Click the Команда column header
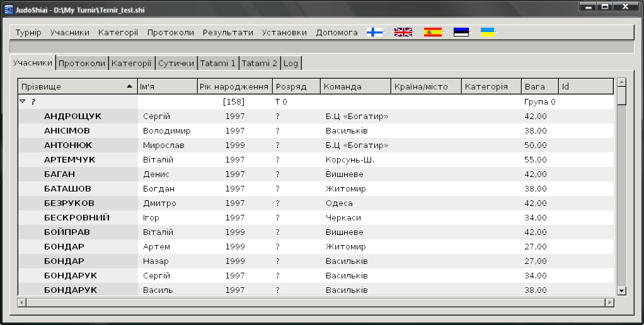The width and height of the screenshot is (644, 325). pos(355,86)
